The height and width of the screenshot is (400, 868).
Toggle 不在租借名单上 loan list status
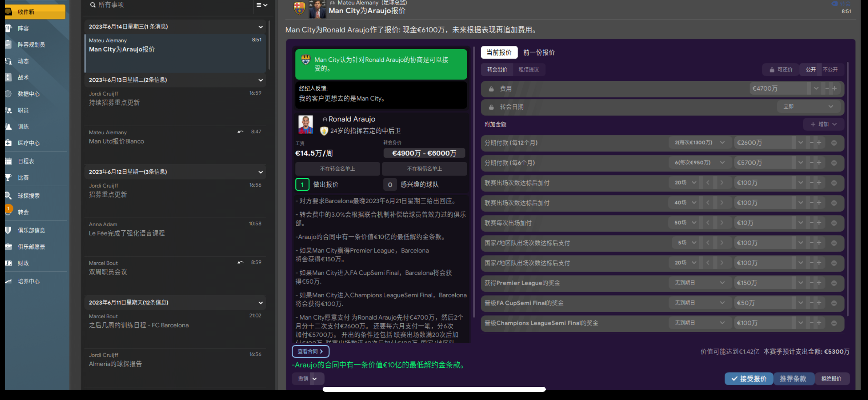point(424,169)
